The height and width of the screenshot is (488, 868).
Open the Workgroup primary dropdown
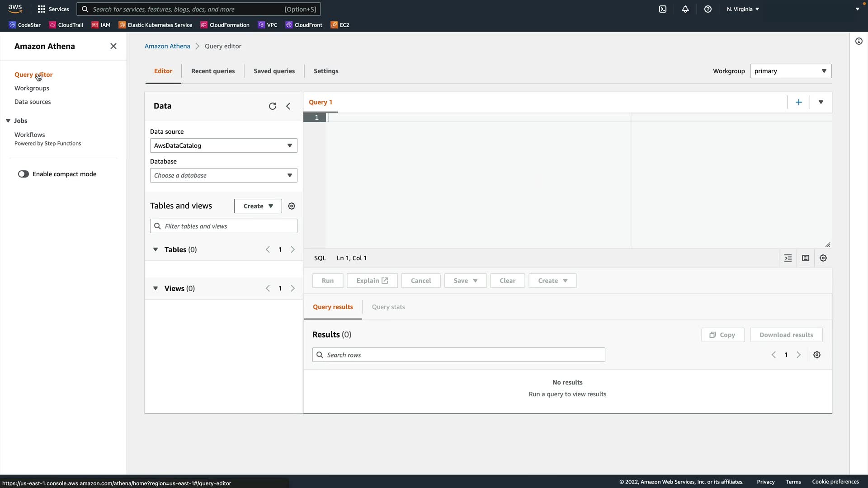click(x=790, y=71)
